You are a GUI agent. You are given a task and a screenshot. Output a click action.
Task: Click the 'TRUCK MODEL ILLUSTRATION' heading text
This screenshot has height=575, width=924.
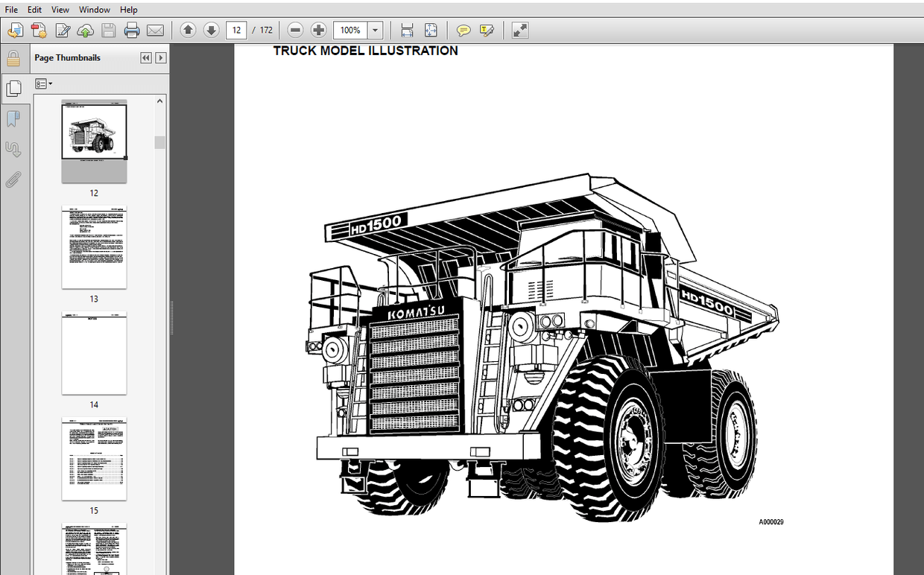click(x=365, y=51)
